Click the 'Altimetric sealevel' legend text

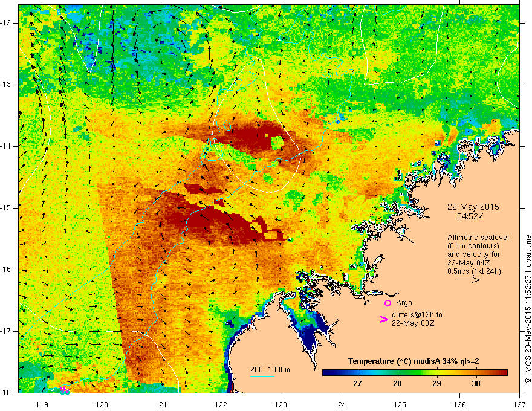(x=478, y=238)
